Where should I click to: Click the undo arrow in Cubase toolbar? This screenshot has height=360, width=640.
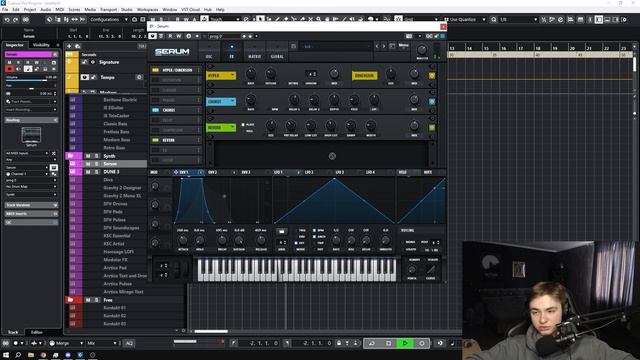click(x=7, y=20)
